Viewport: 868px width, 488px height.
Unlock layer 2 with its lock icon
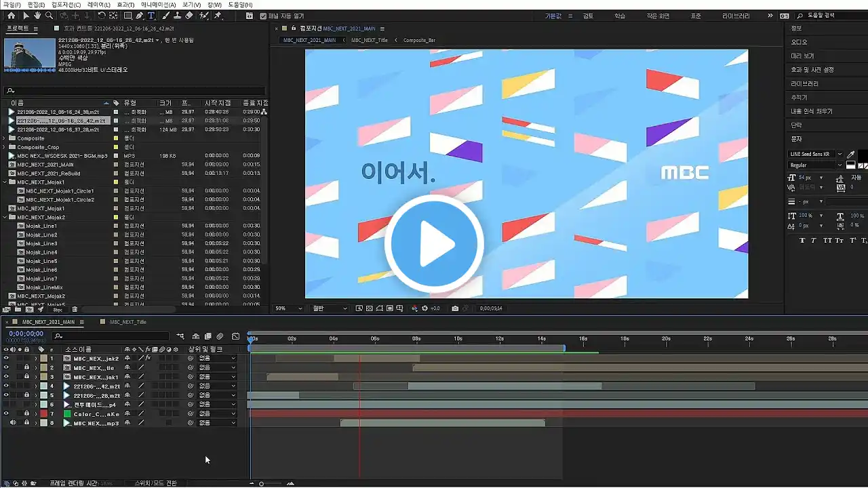pyautogui.click(x=26, y=367)
